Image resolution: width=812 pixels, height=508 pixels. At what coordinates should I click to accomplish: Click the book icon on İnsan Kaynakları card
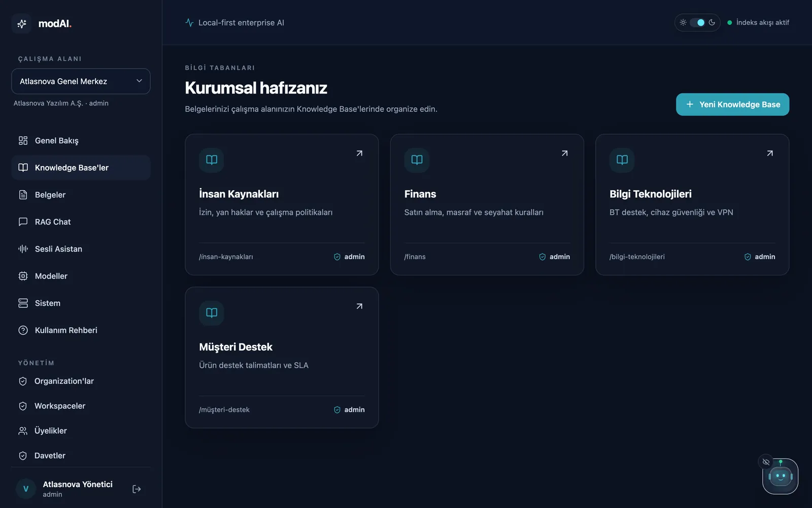coord(212,160)
